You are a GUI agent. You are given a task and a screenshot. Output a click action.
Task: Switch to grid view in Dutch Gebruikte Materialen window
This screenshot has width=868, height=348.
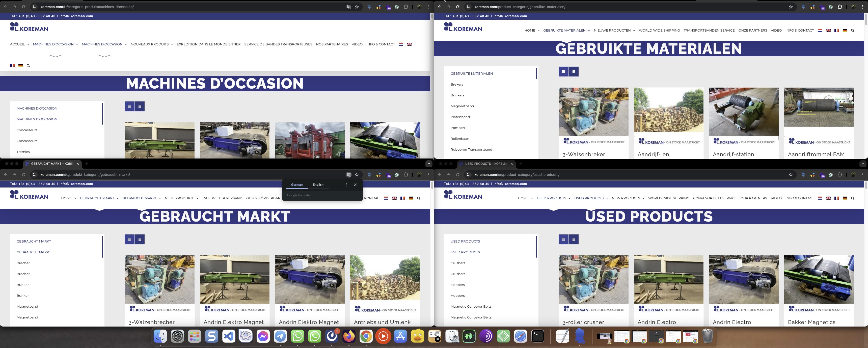[563, 71]
